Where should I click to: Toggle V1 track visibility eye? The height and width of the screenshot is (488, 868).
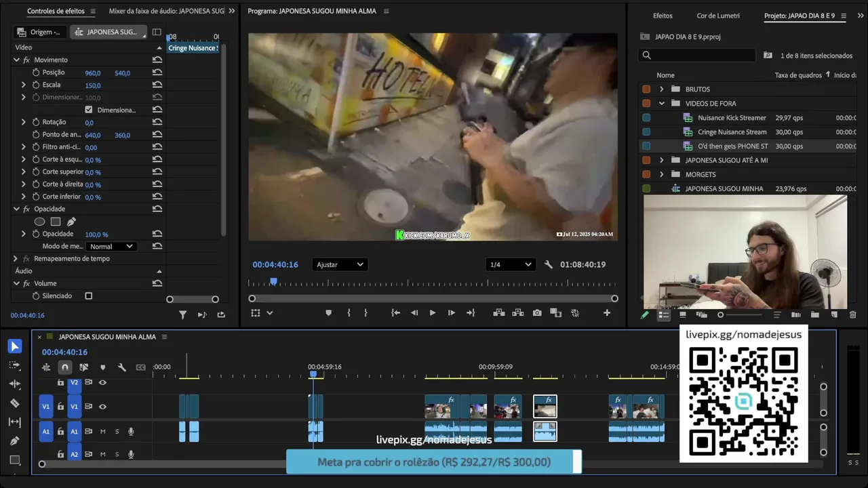coord(102,407)
